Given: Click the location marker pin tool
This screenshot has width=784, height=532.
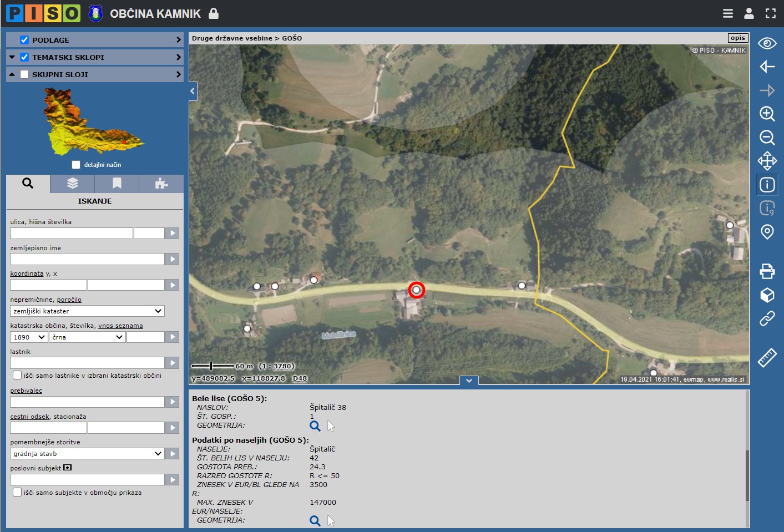Looking at the screenshot, I should [767, 231].
